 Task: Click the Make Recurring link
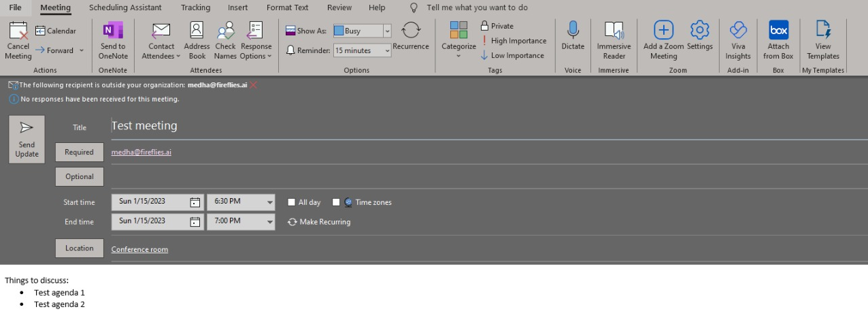click(x=319, y=222)
